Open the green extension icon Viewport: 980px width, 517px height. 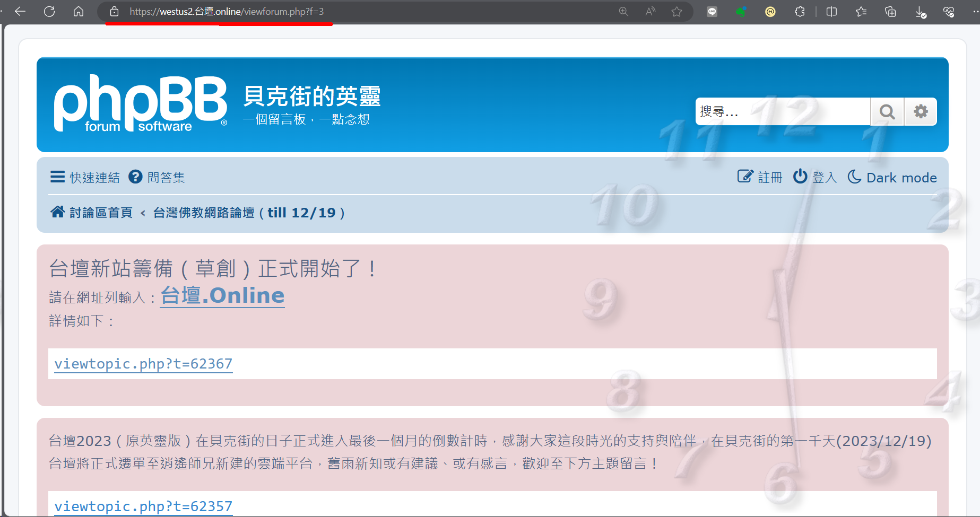point(741,11)
